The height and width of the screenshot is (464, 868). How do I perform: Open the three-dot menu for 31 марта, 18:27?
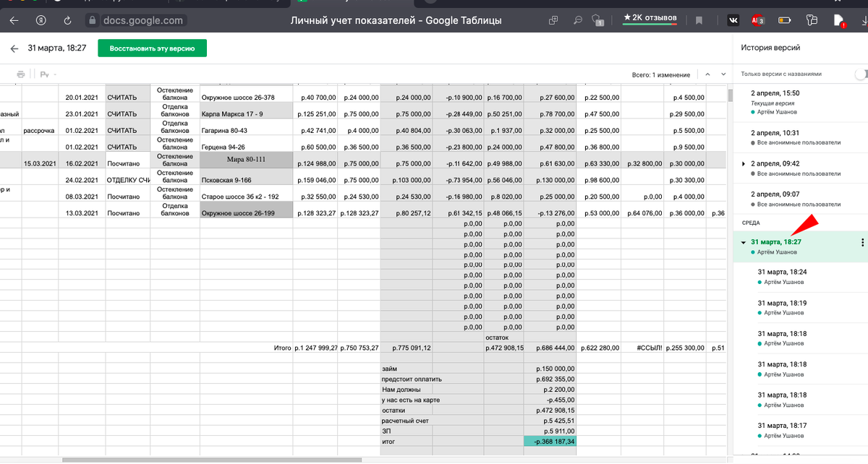(862, 243)
